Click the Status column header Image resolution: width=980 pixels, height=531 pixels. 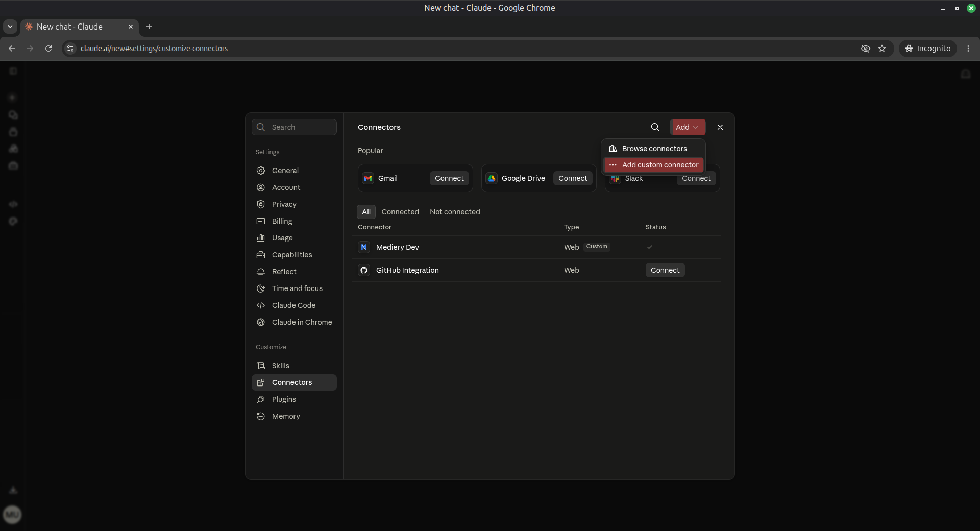point(655,227)
